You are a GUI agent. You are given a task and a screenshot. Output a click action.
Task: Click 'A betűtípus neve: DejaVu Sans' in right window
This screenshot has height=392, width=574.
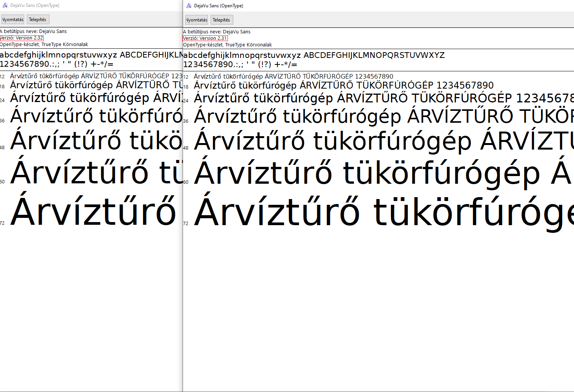coord(217,32)
